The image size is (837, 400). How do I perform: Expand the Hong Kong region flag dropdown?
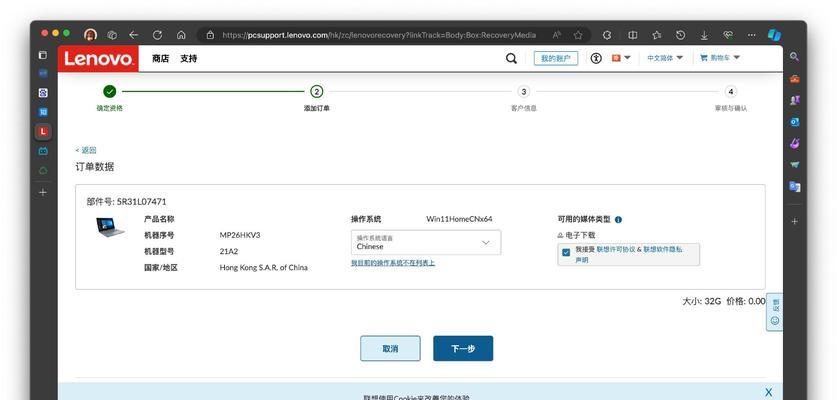tap(620, 58)
